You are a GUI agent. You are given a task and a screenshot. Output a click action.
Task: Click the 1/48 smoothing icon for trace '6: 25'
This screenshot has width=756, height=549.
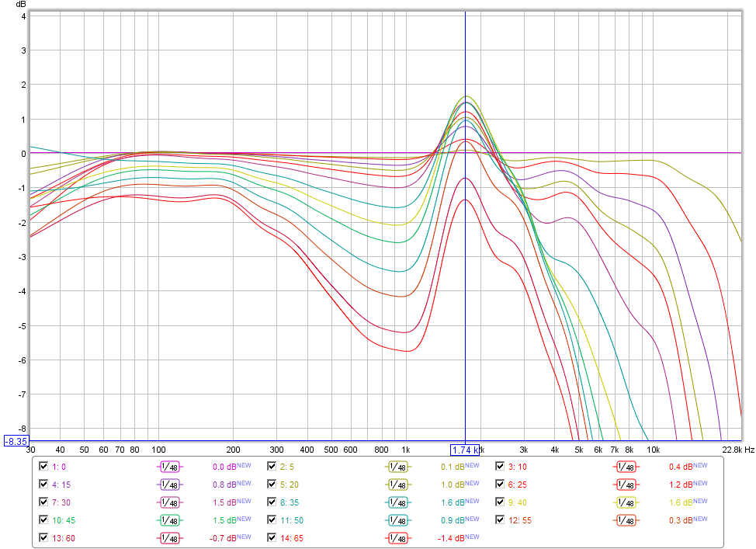coord(626,485)
